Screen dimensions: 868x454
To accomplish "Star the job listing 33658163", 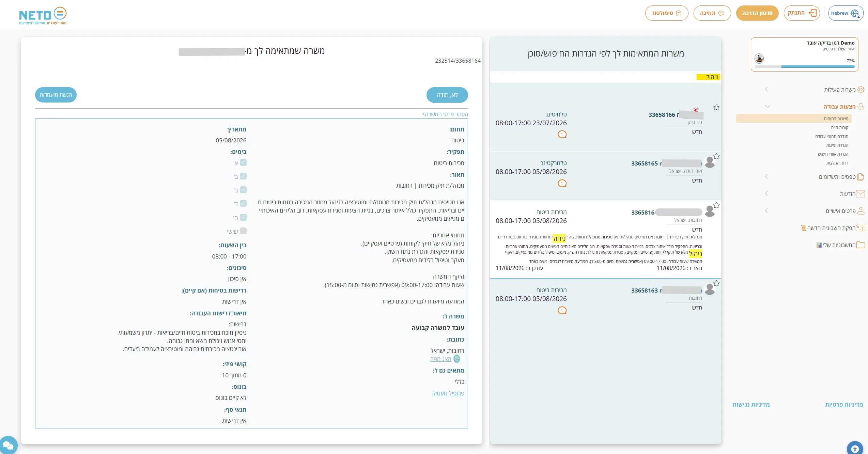I will 716,283.
